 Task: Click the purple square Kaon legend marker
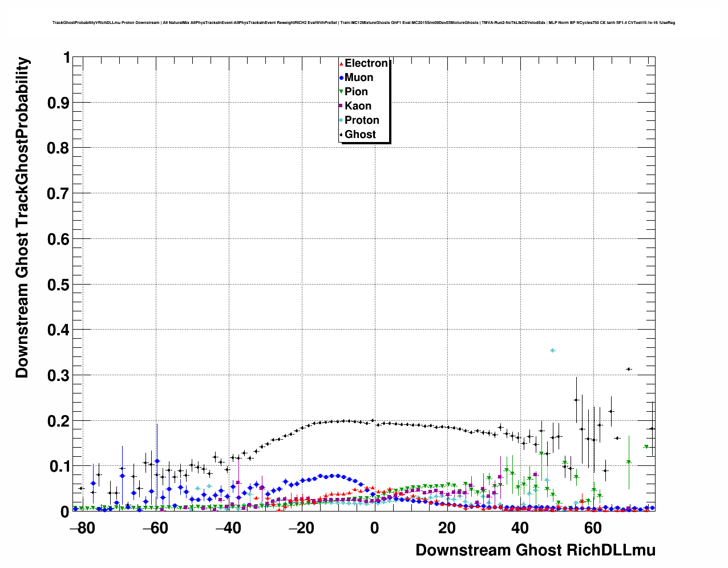click(x=341, y=106)
